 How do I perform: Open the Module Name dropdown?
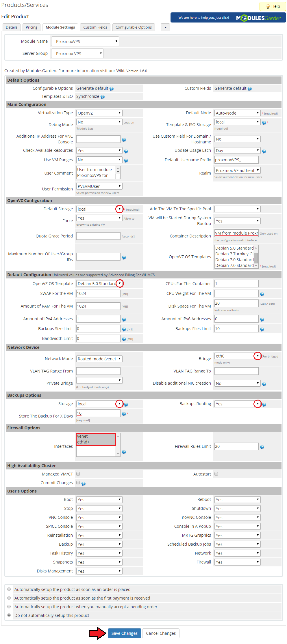[85, 41]
